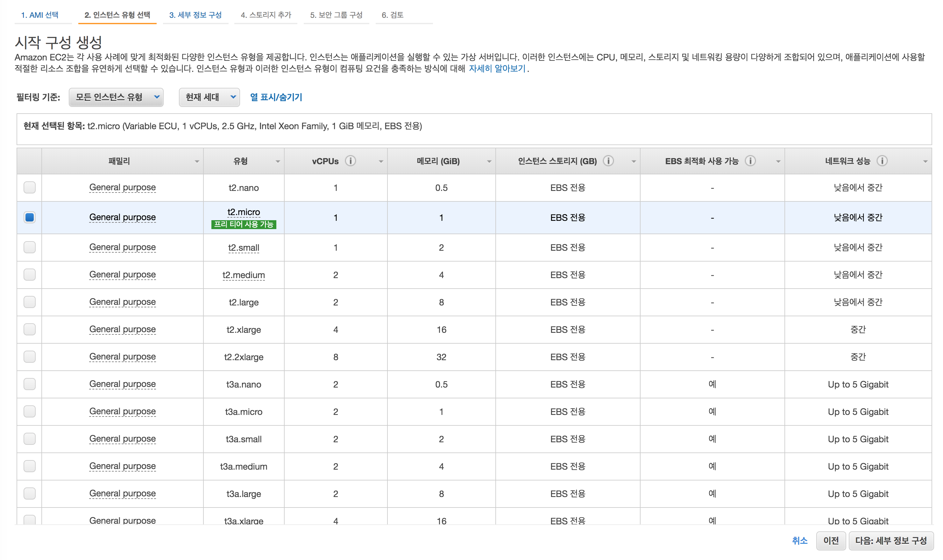The width and height of the screenshot is (943, 560).
Task: Open sort menu on 네트워크 성능 column
Action: coord(925,162)
